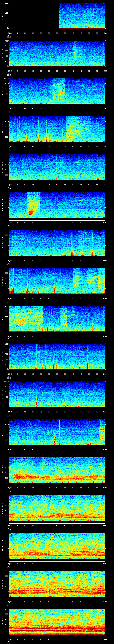Screen dimensions: 114x644
Task: Pick the "12:00" end time label
Action: [105, 298]
